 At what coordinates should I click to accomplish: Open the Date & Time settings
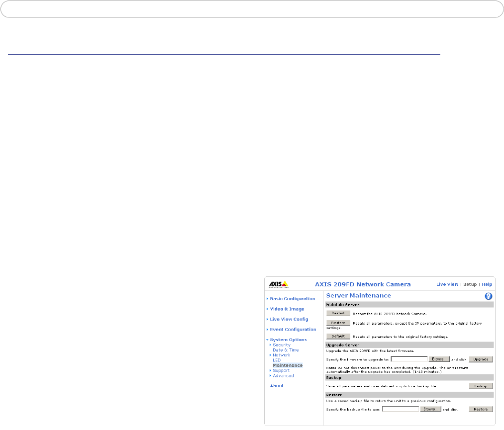coord(286,350)
